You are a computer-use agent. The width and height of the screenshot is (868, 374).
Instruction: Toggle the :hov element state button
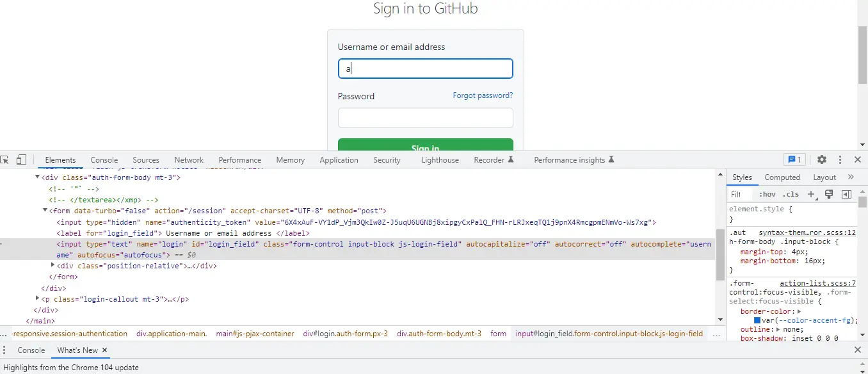click(x=767, y=194)
